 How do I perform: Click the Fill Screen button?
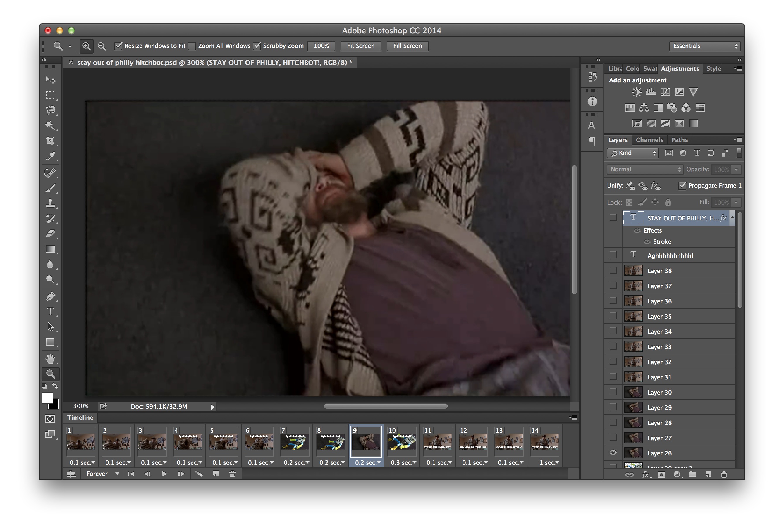(407, 46)
